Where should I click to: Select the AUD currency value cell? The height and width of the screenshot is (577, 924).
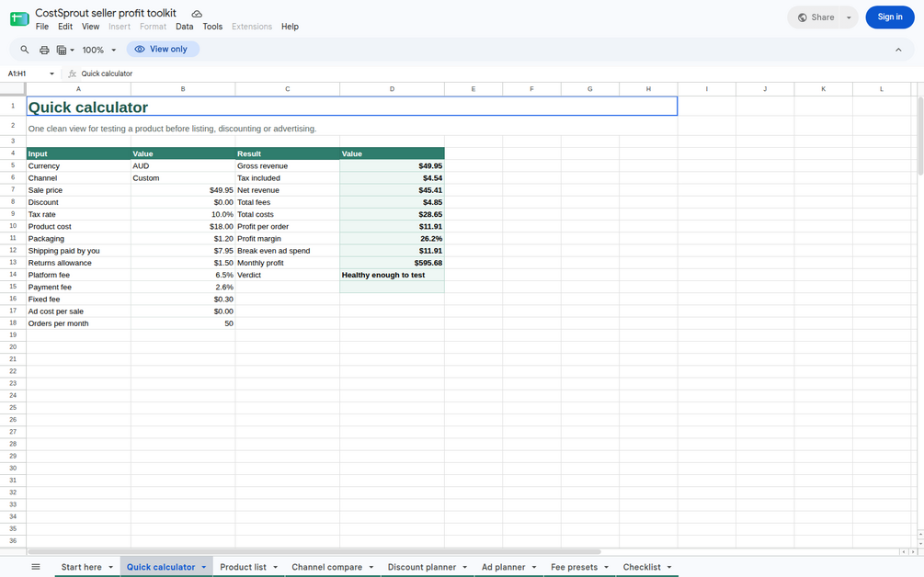[x=183, y=166]
